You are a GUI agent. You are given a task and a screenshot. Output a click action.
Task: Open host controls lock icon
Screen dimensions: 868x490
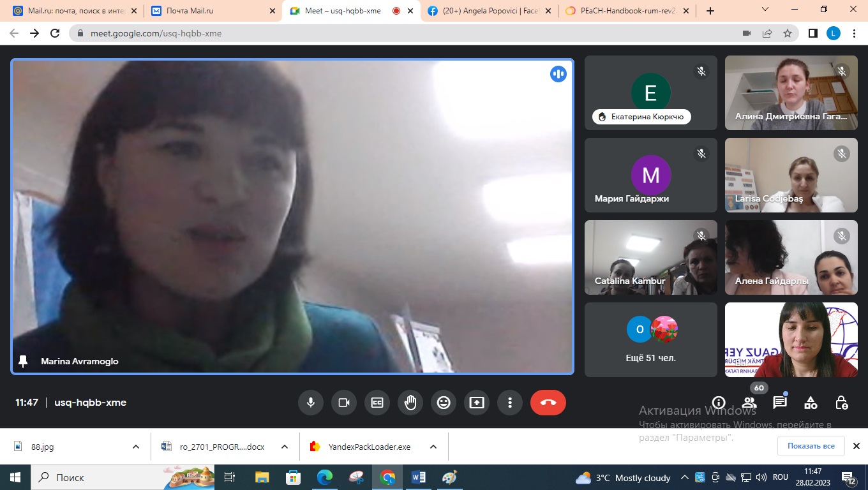point(841,403)
